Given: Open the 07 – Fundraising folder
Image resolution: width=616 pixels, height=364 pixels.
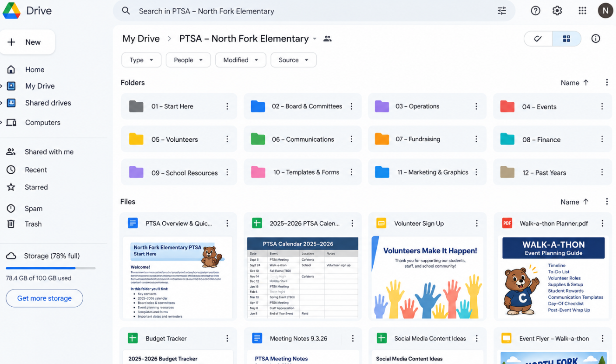Looking at the screenshot, I should 427,139.
